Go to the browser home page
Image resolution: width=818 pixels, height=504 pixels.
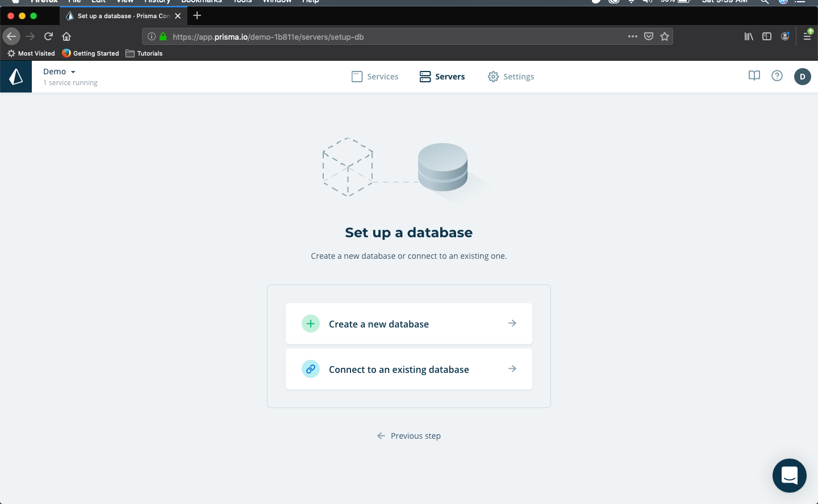point(66,36)
